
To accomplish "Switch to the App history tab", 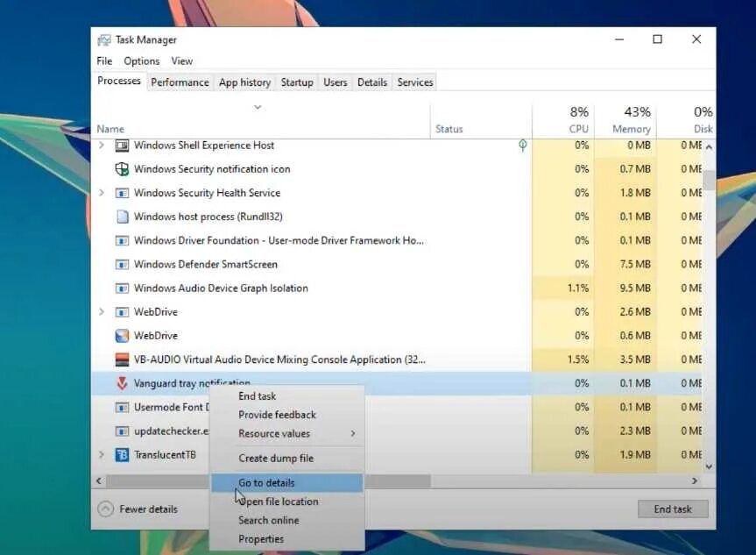I will point(244,82).
